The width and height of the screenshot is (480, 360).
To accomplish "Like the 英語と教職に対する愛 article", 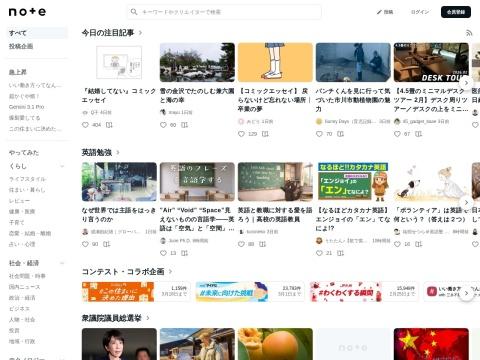I will coord(241,244).
